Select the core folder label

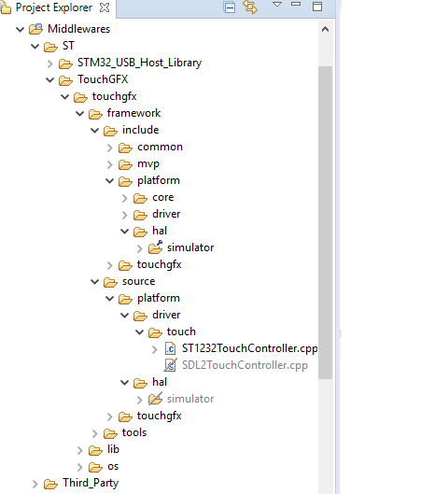(x=163, y=197)
